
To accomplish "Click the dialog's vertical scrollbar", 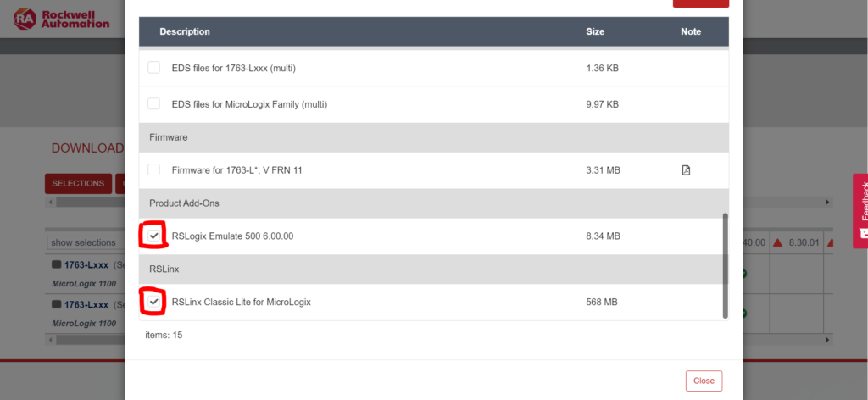I will click(x=726, y=265).
